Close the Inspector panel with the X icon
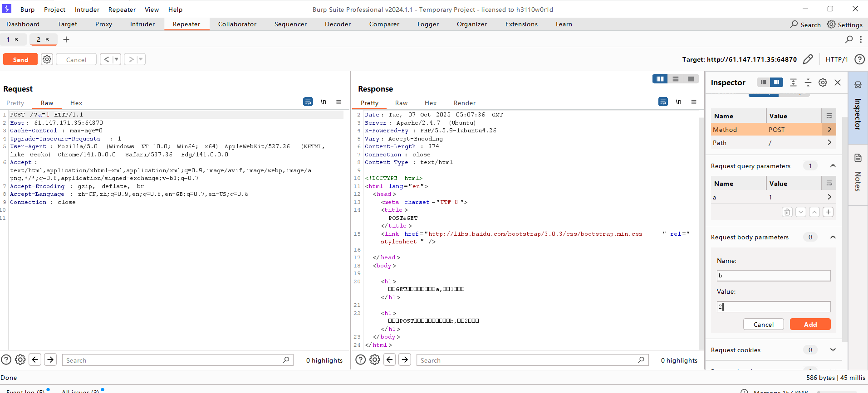 [x=838, y=82]
